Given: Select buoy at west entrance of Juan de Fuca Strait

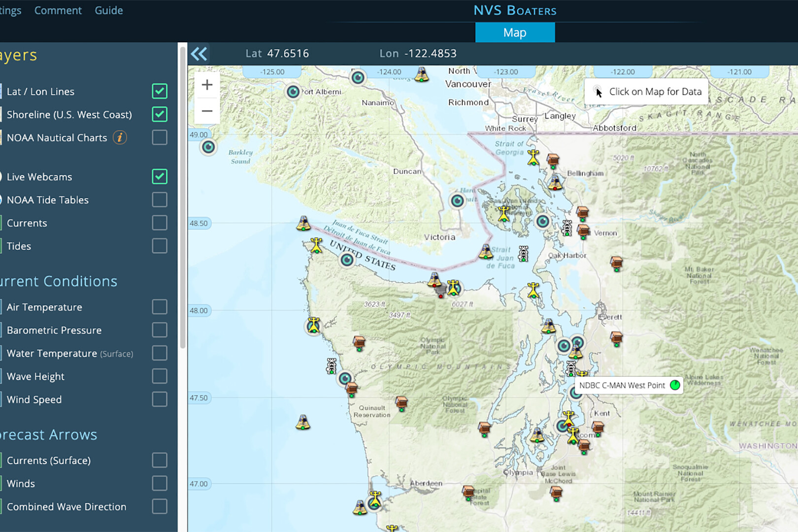Looking at the screenshot, I should 303,223.
